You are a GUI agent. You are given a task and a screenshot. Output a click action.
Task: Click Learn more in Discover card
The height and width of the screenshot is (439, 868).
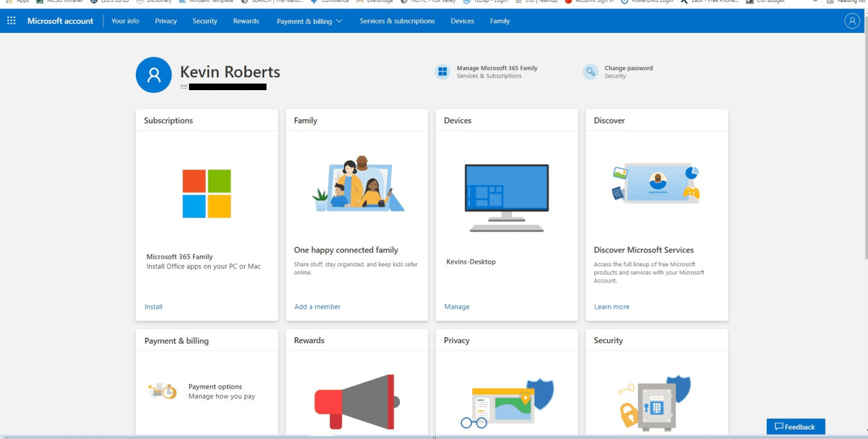tap(612, 307)
